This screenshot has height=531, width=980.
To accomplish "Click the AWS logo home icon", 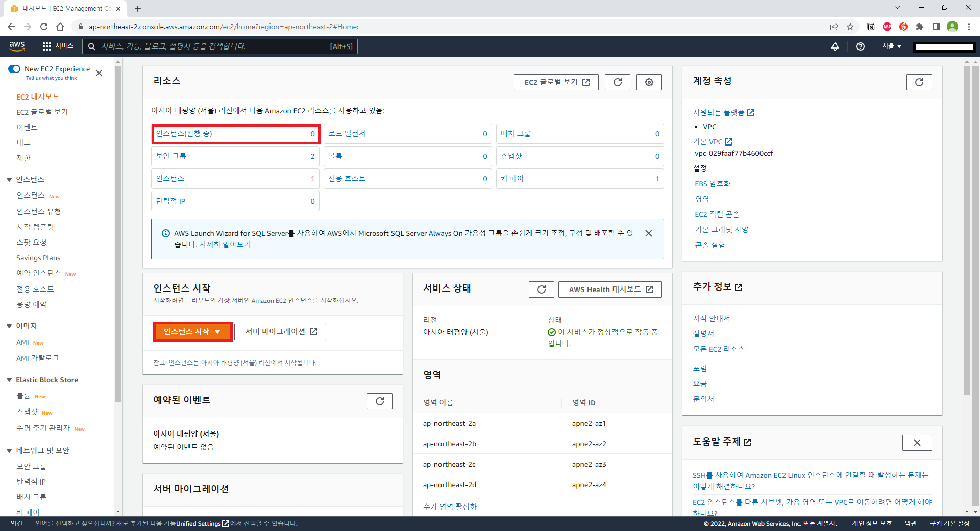I will point(17,46).
